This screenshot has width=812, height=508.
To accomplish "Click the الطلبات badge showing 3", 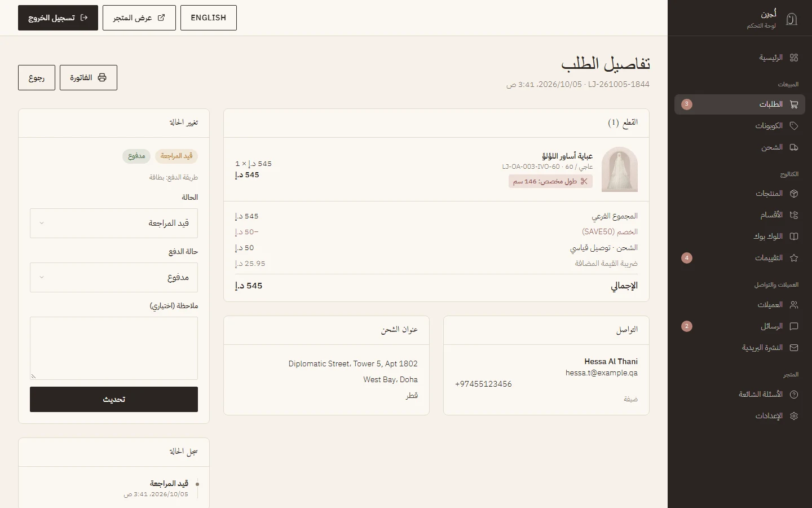I will point(687,104).
